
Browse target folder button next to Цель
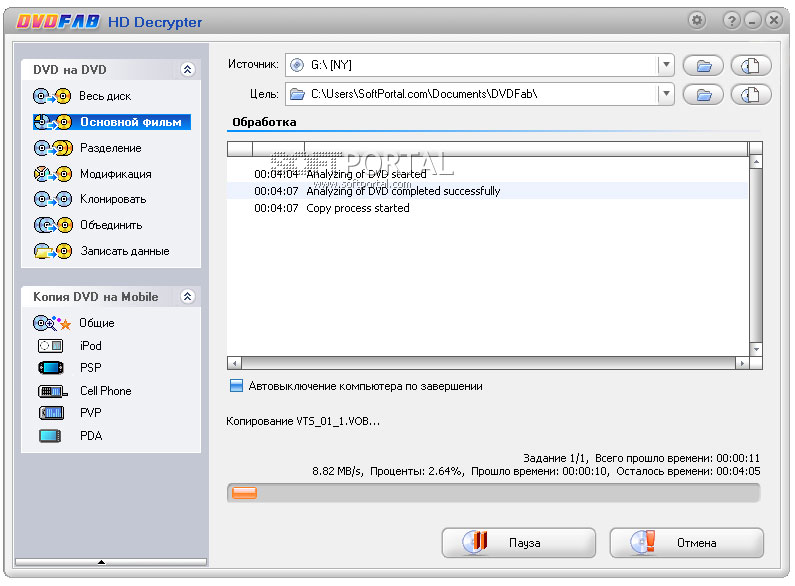pos(703,95)
